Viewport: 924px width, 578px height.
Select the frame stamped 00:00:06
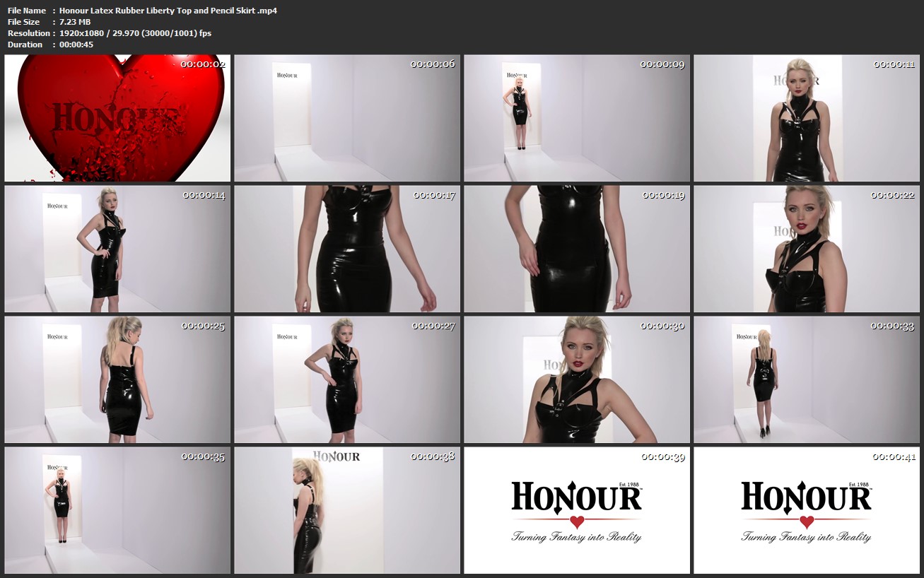(347, 118)
